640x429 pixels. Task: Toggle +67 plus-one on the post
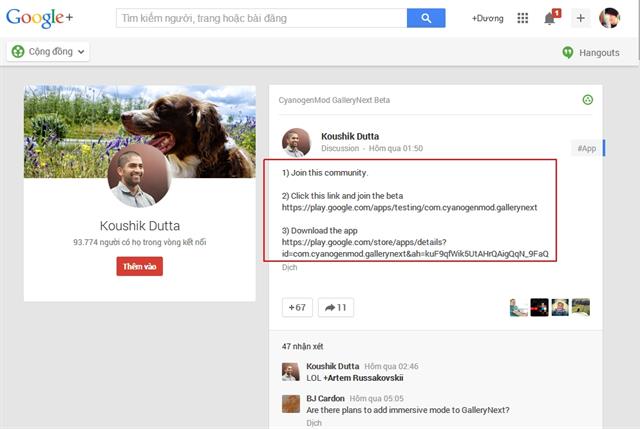(x=297, y=307)
